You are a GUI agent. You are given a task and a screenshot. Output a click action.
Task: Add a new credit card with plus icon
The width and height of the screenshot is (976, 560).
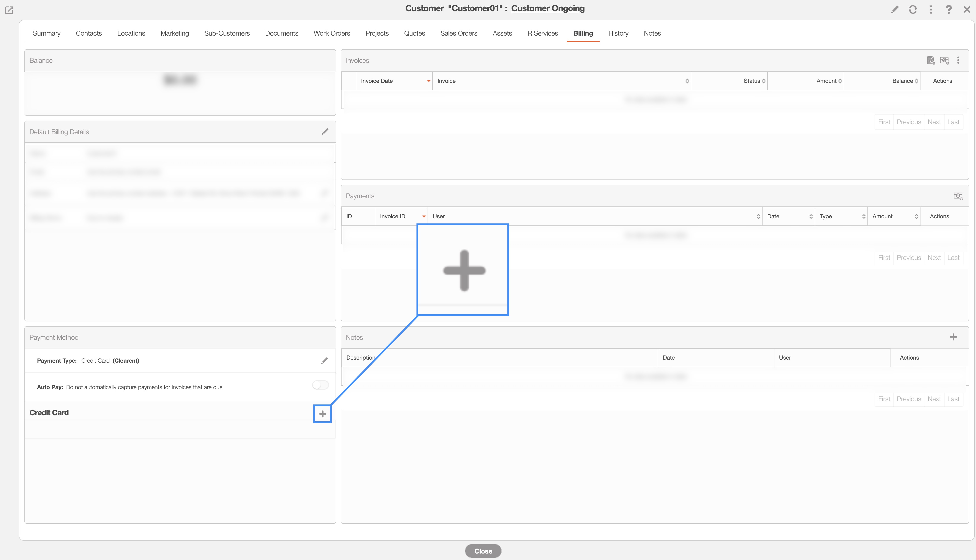tap(322, 414)
